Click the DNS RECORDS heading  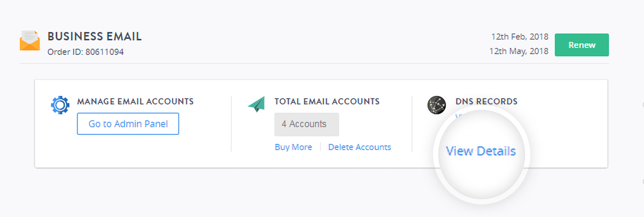pyautogui.click(x=486, y=101)
